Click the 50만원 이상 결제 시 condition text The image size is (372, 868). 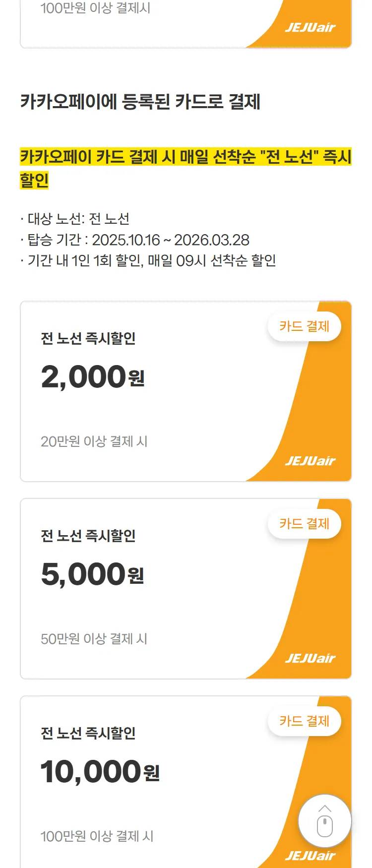[x=94, y=639]
